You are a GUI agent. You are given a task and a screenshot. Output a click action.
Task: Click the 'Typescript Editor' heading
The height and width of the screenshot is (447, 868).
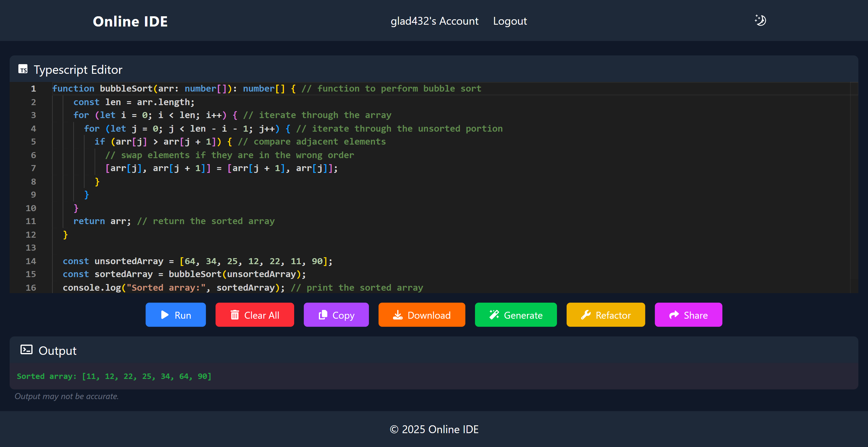coord(78,69)
